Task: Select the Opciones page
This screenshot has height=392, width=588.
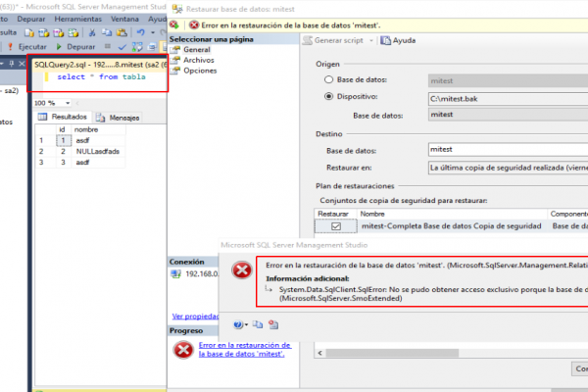Action: (x=200, y=71)
